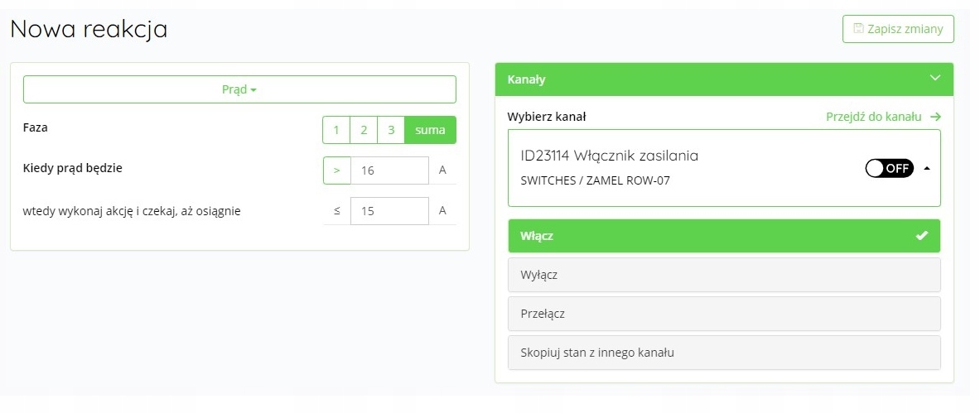Select the suma phase option
Screen dimensions: 980x413
[x=430, y=130]
